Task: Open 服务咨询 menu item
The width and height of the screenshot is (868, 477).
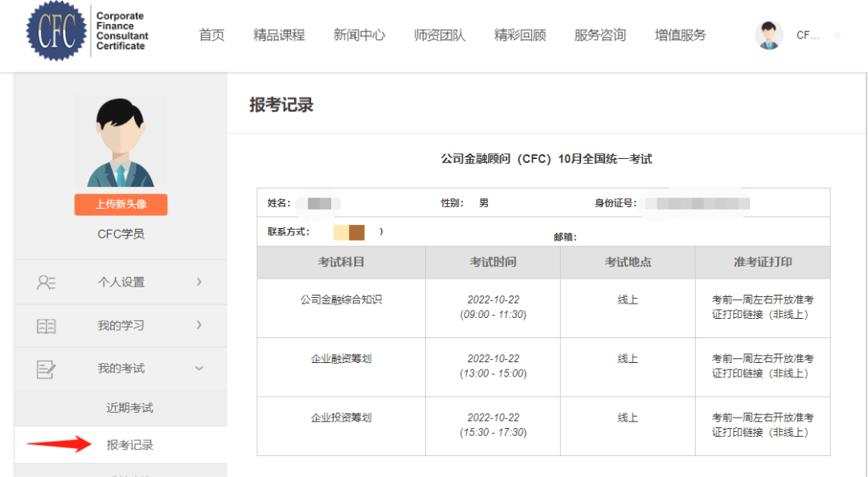Action: coord(600,35)
